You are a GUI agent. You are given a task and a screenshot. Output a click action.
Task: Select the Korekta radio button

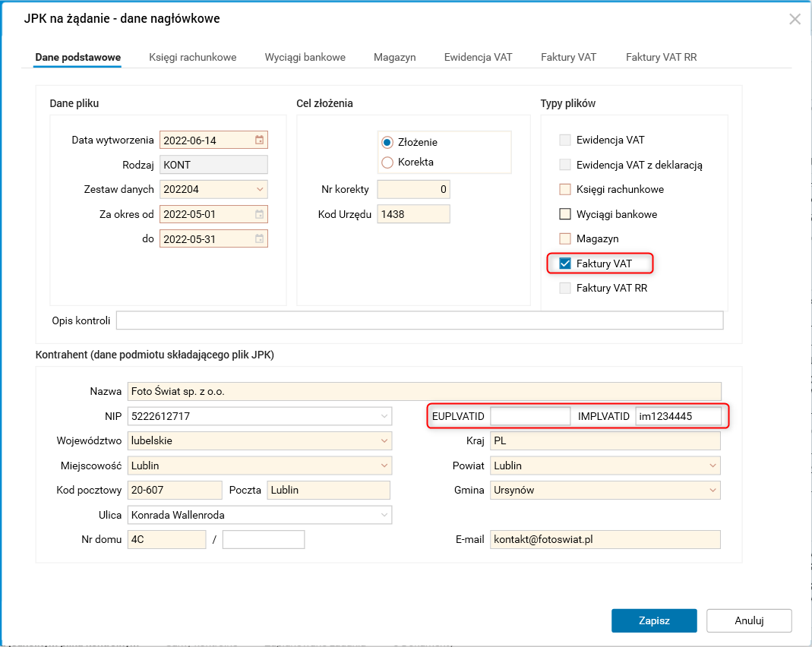387,162
